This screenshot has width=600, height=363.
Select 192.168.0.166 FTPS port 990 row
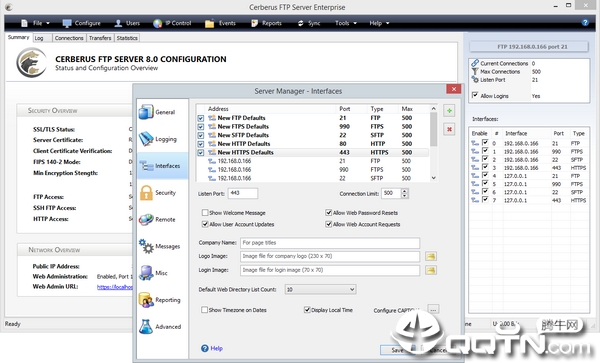(312, 169)
